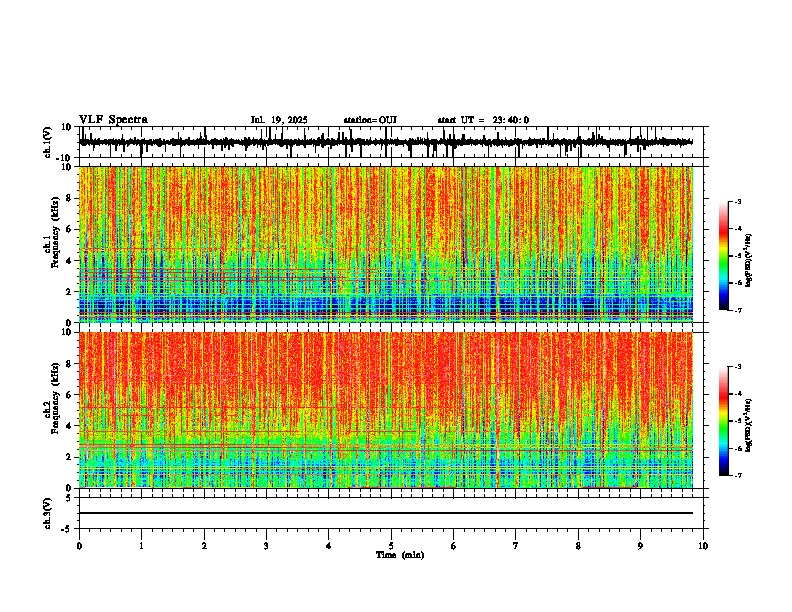The height and width of the screenshot is (612, 792).
Task: Click the 'Time (min)' axis label
Action: coord(400,555)
